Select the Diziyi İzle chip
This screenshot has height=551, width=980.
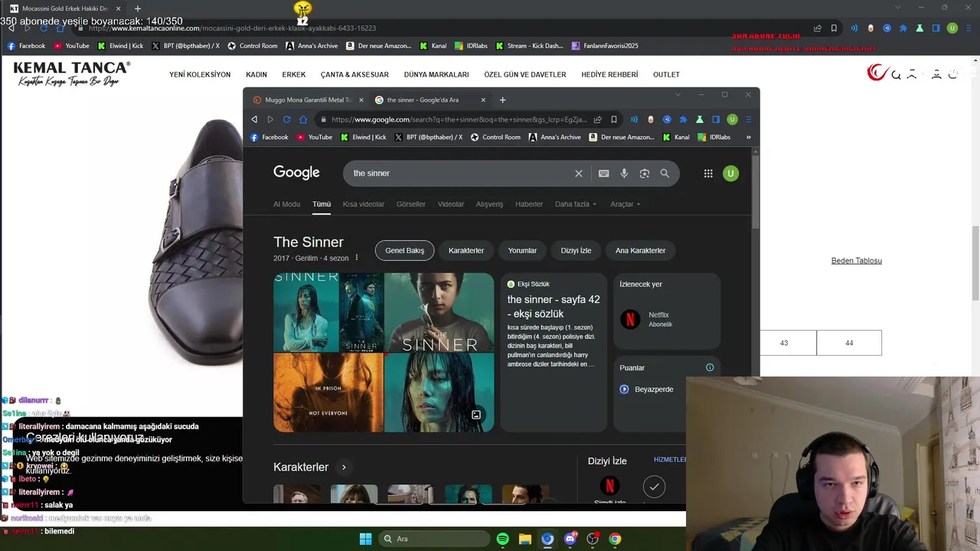pyautogui.click(x=576, y=250)
